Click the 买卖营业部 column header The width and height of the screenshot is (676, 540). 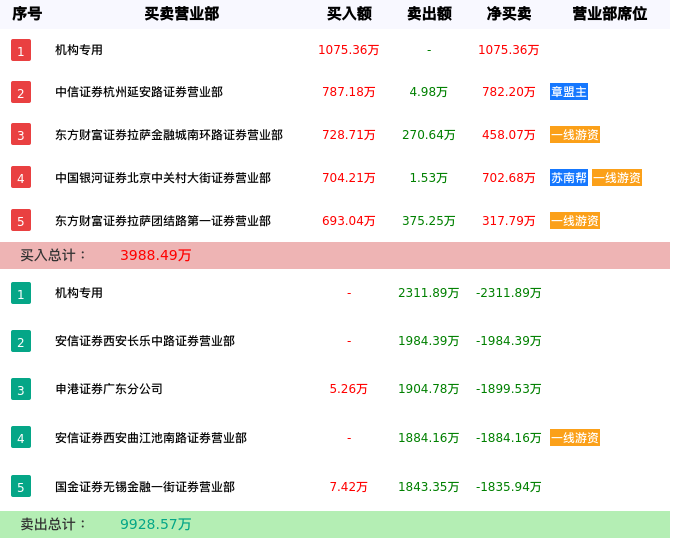182,14
